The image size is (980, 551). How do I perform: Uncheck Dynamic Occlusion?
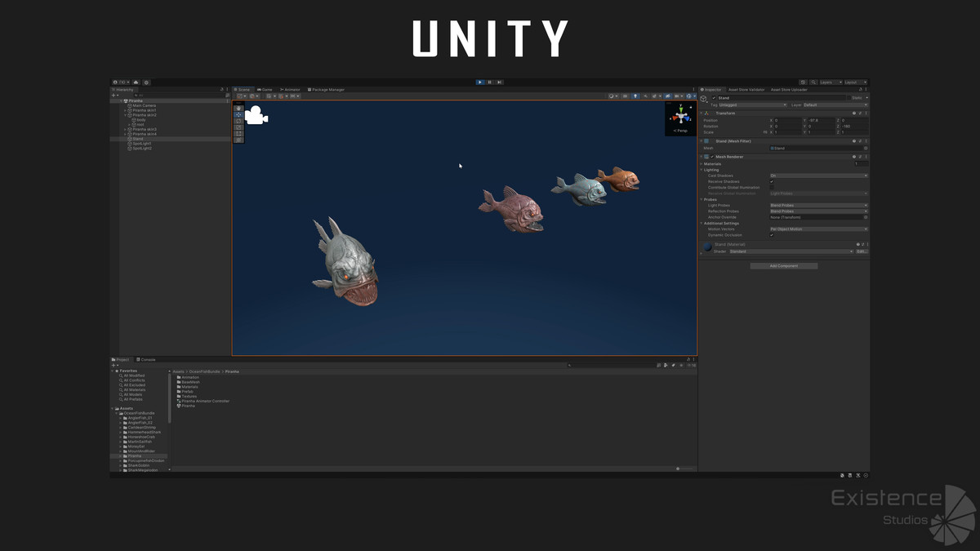tap(772, 235)
